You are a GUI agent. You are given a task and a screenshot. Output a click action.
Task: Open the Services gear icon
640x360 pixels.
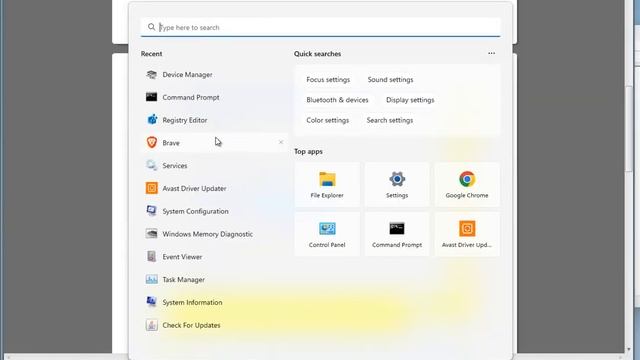(x=151, y=165)
